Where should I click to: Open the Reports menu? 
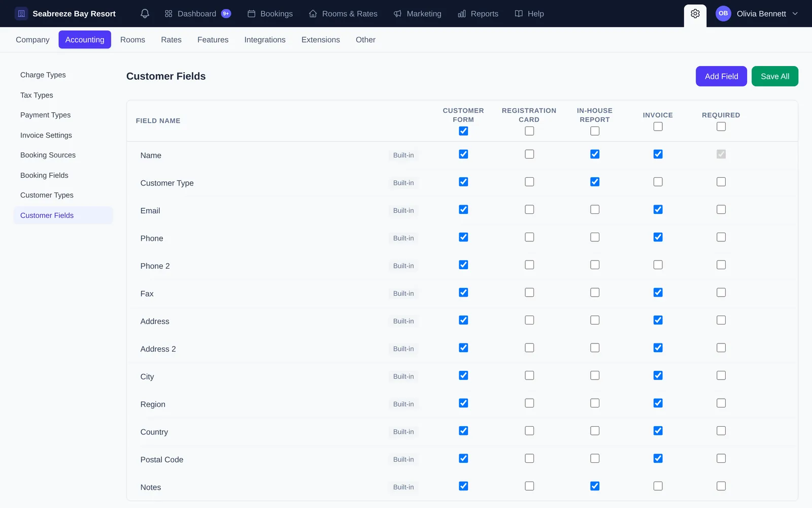tap(478, 14)
